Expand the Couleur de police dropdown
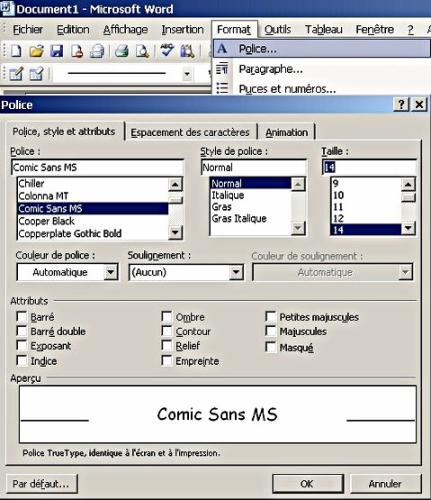The width and height of the screenshot is (431, 500). click(110, 272)
